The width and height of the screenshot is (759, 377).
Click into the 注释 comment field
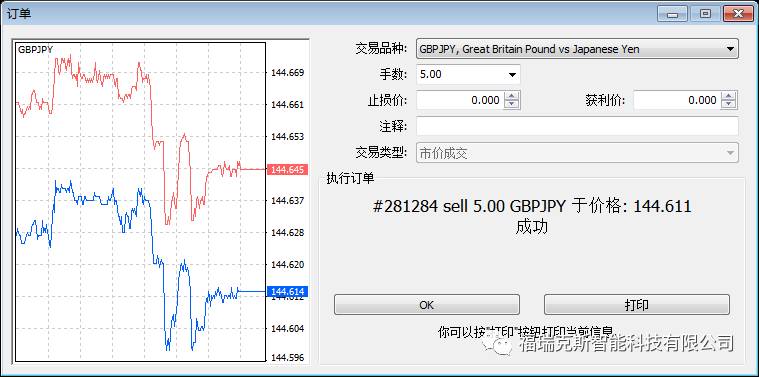pyautogui.click(x=577, y=127)
